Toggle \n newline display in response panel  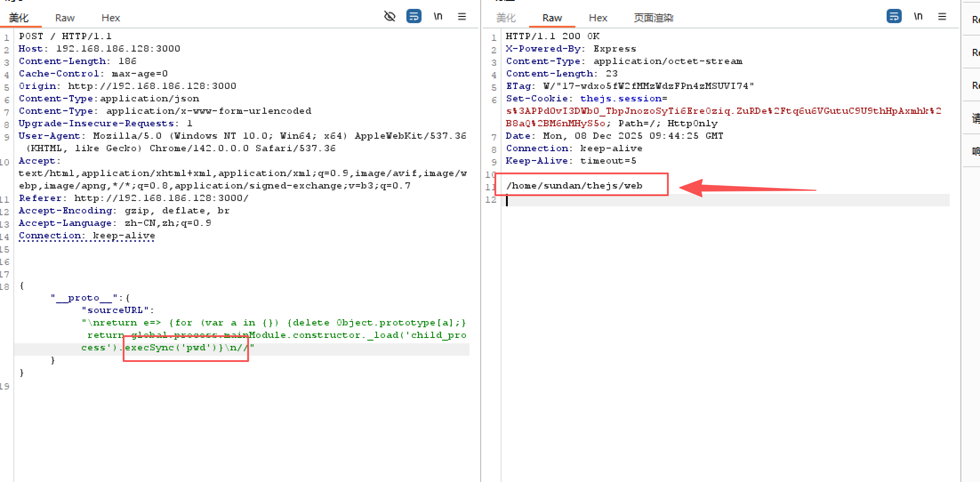(x=918, y=16)
